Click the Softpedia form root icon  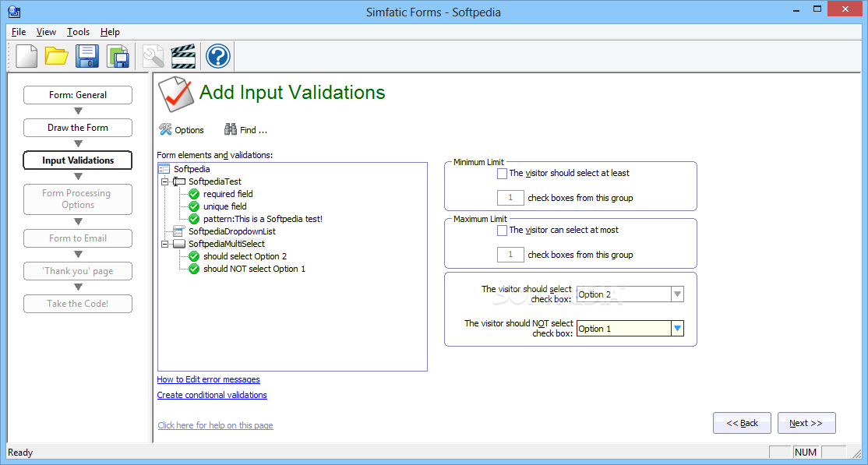pos(164,169)
